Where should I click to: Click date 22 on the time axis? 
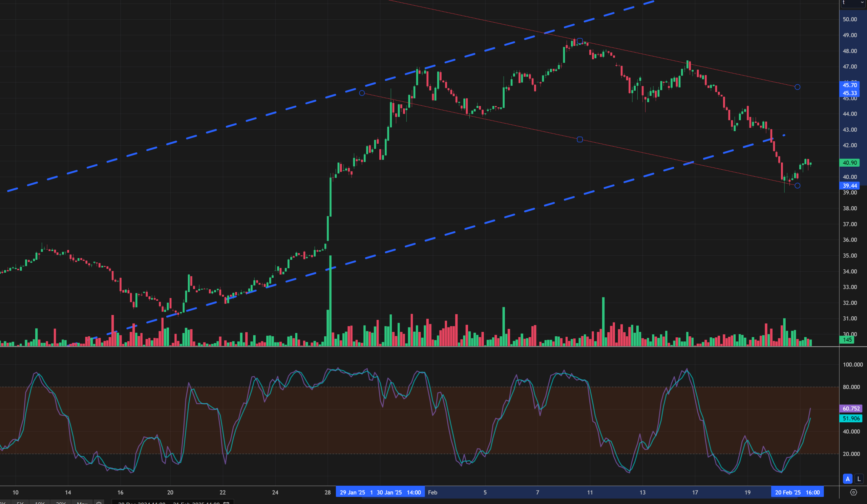coord(223,492)
